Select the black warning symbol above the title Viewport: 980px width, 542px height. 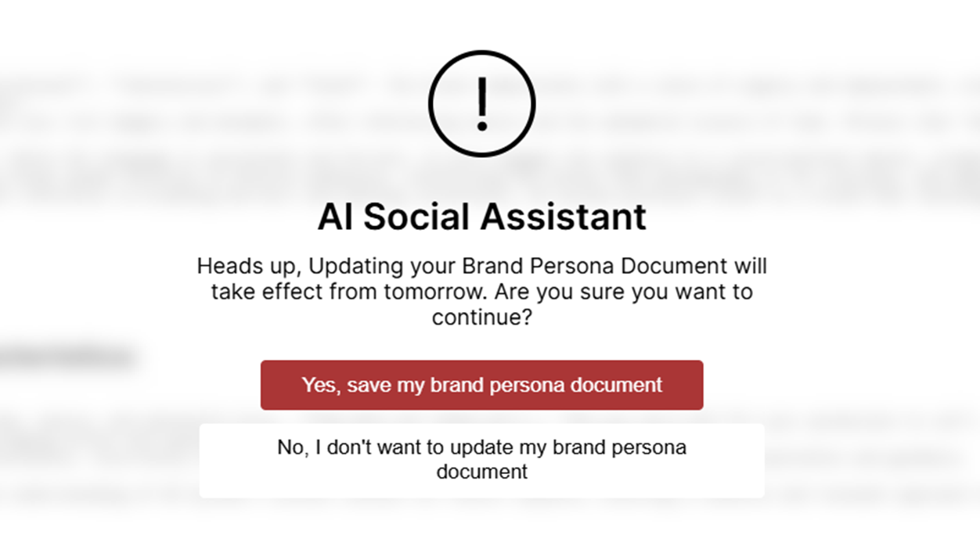(481, 102)
